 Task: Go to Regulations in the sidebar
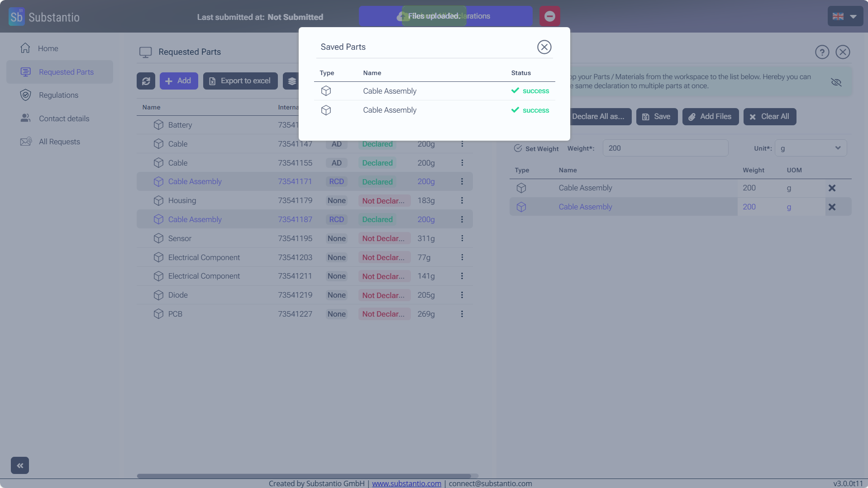tap(58, 95)
